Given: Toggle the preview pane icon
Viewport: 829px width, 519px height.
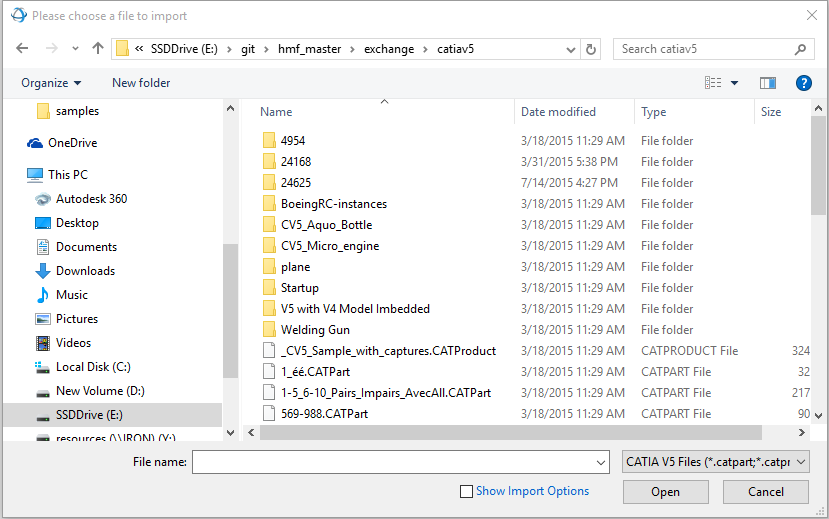Looking at the screenshot, I should click(x=768, y=83).
